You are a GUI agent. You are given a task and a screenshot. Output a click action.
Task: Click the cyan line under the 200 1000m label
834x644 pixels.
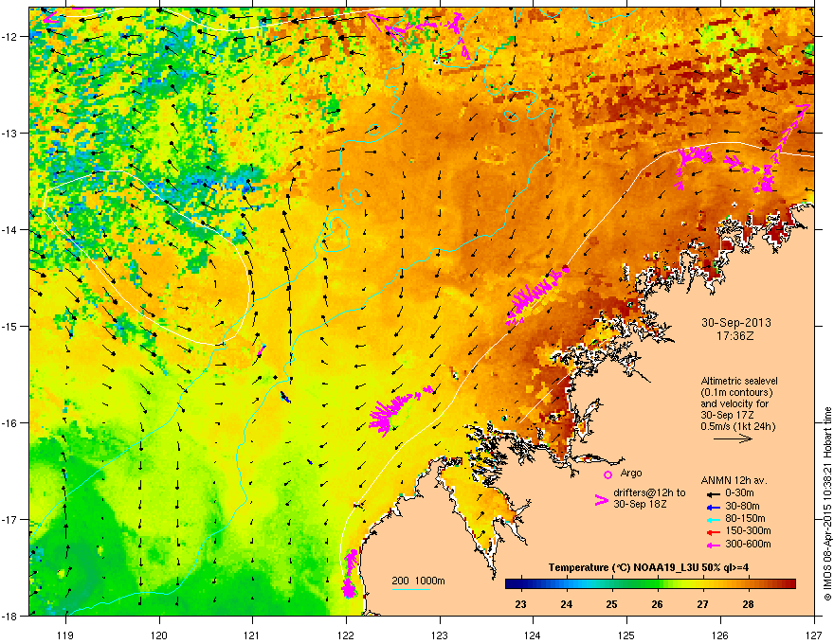(x=411, y=590)
